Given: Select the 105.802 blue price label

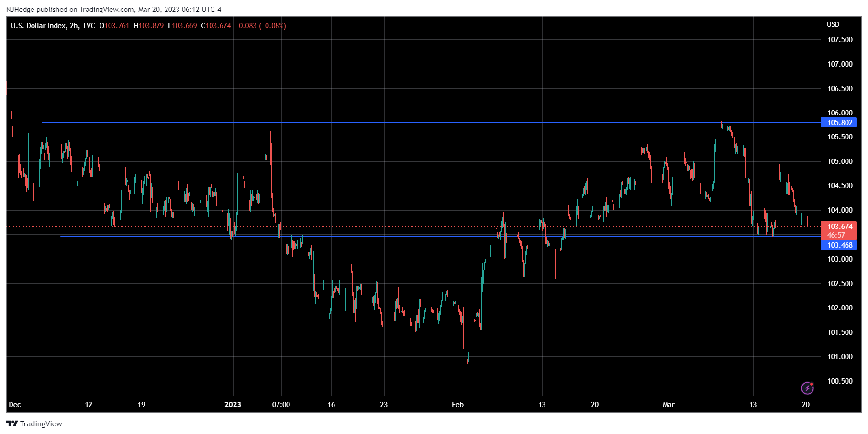Looking at the screenshot, I should pos(839,123).
